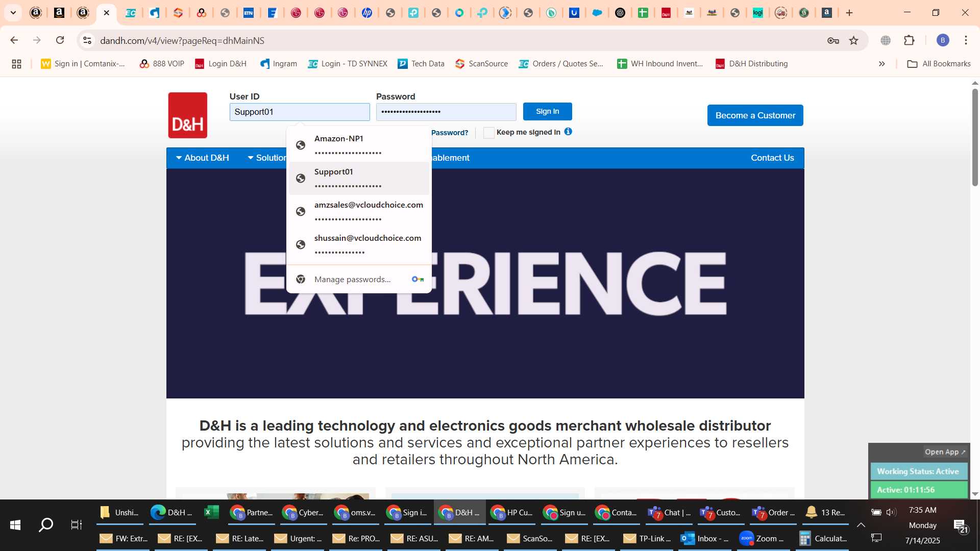
Task: Bookmark this page with star icon
Action: pos(853,40)
